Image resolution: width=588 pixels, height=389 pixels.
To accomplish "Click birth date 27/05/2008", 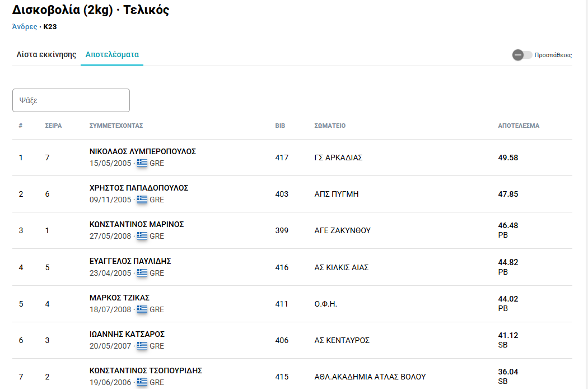I will coord(110,236).
